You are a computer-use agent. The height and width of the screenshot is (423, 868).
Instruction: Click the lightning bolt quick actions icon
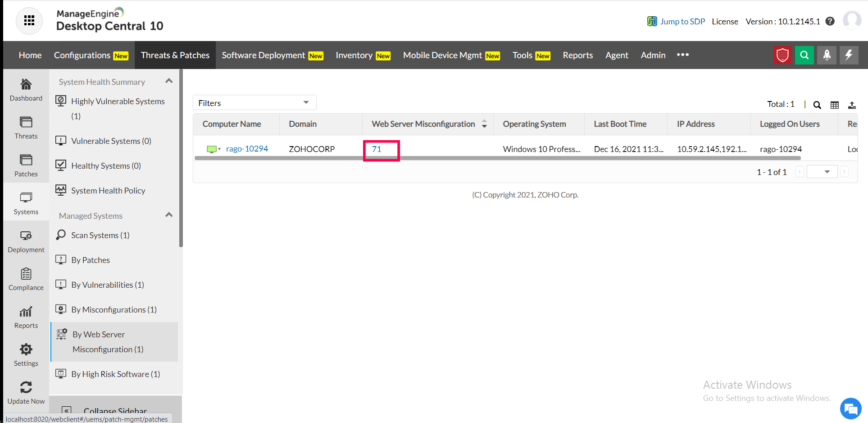[849, 55]
